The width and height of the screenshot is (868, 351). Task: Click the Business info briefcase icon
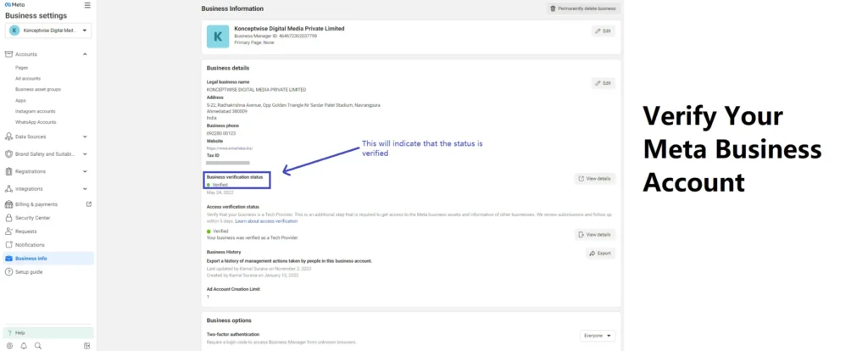tap(8, 259)
